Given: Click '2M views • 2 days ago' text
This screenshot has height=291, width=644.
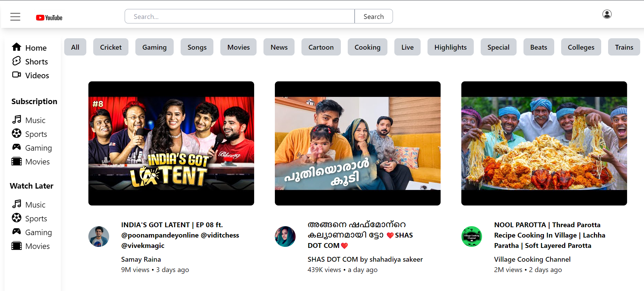Looking at the screenshot, I should click(528, 270).
